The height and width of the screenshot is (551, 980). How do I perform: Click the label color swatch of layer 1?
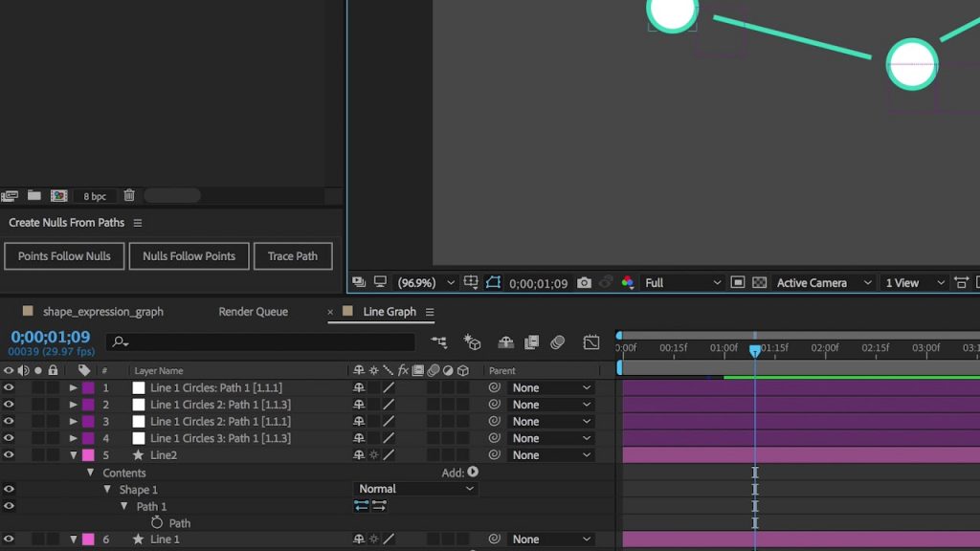click(x=88, y=387)
